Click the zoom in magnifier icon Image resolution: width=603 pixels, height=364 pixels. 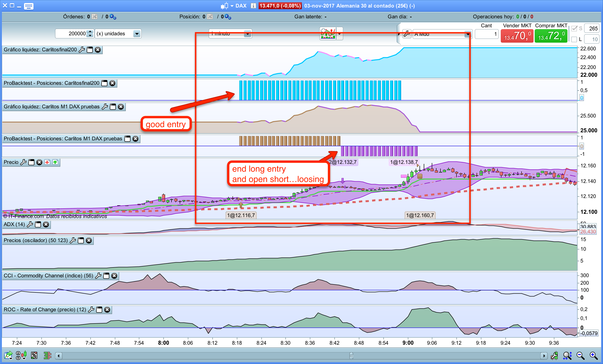pos(593,356)
